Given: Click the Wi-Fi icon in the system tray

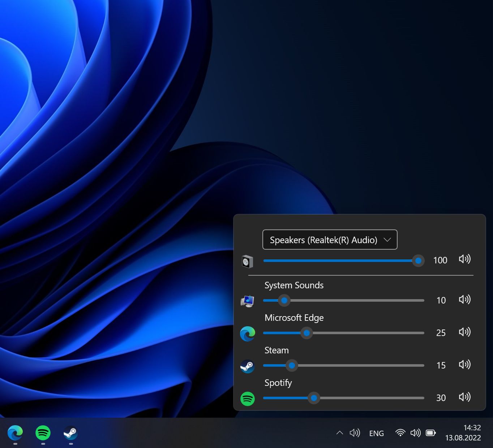Looking at the screenshot, I should point(400,433).
